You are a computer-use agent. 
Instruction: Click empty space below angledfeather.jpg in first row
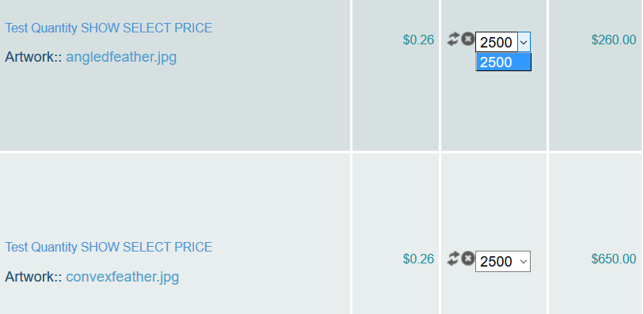(x=174, y=108)
